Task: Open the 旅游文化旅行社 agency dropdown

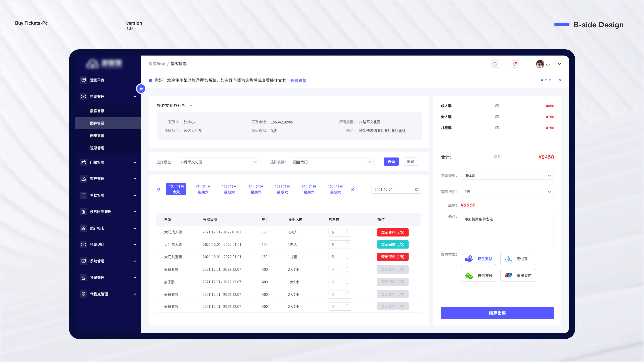Action: [x=174, y=106]
